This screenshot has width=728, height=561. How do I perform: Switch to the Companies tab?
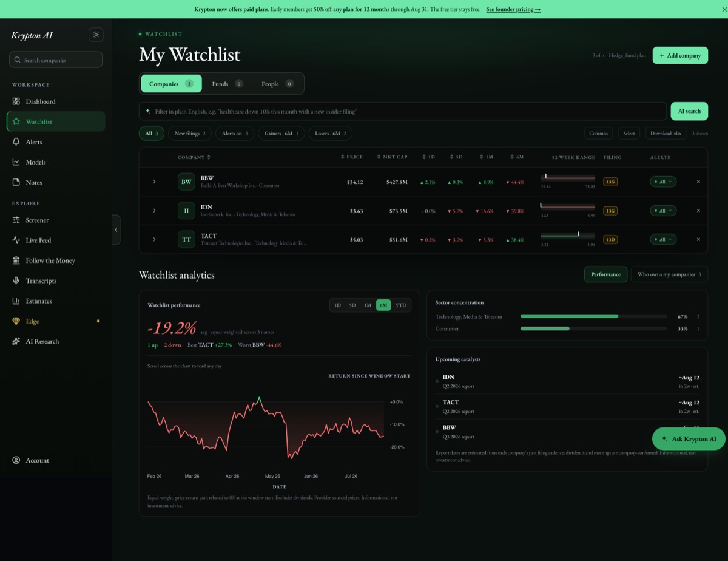coord(171,84)
